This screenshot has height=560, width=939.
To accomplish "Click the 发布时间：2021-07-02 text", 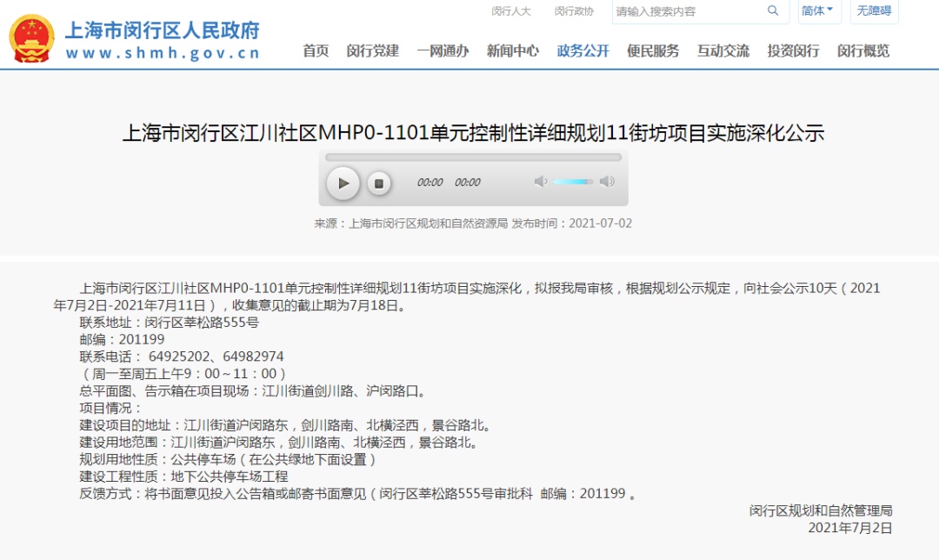I will tap(571, 223).
